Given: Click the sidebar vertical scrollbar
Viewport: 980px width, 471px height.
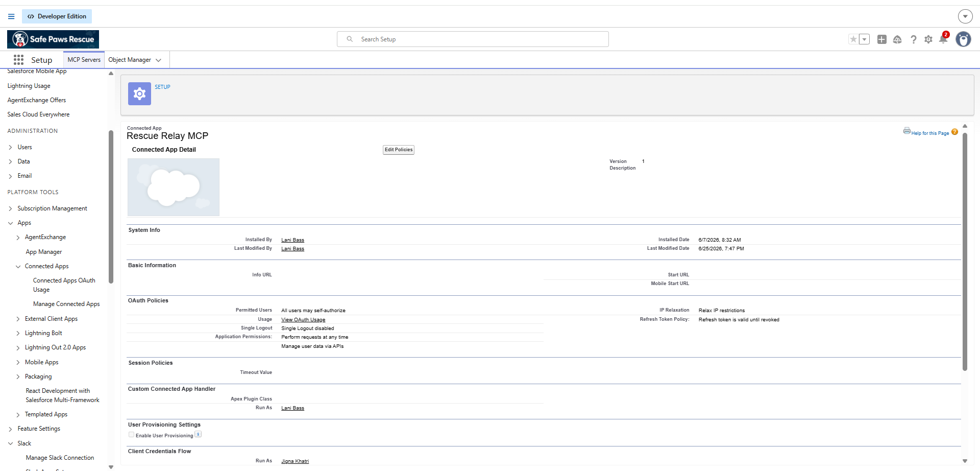Looking at the screenshot, I should (111, 206).
